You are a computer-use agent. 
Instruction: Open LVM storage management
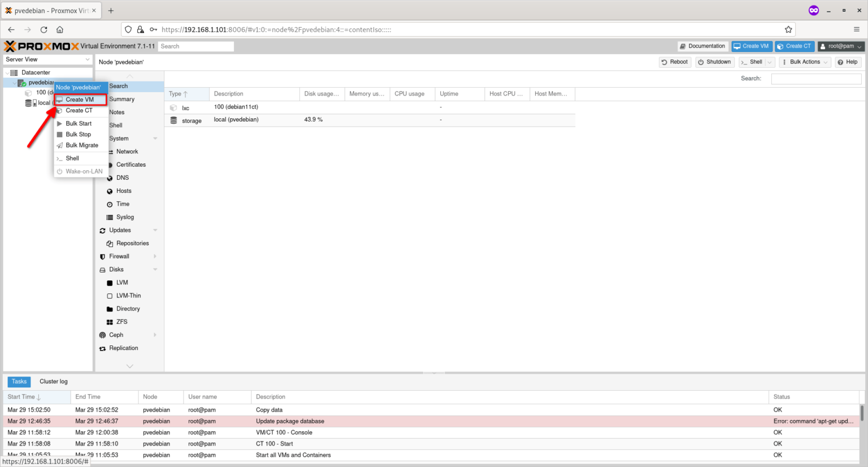coord(121,282)
